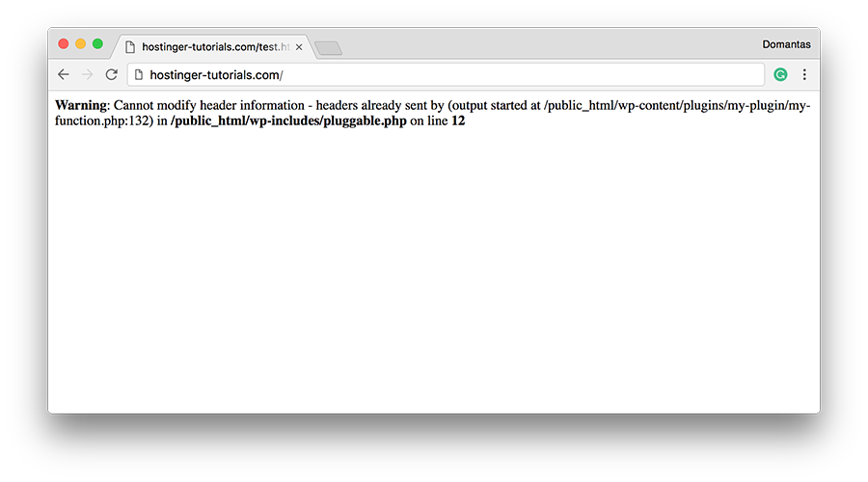Image resolution: width=868 pixels, height=482 pixels.
Task: Click the document favicon on the tab
Action: (x=130, y=47)
